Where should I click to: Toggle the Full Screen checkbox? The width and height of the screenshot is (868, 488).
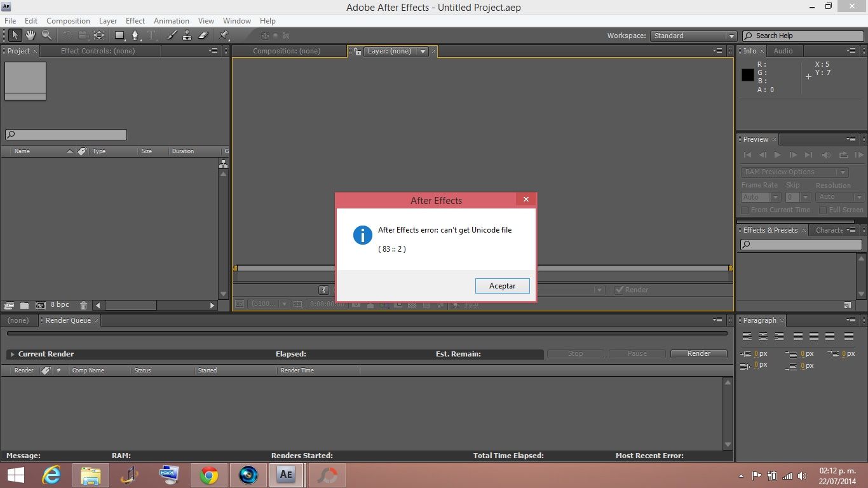coord(823,210)
